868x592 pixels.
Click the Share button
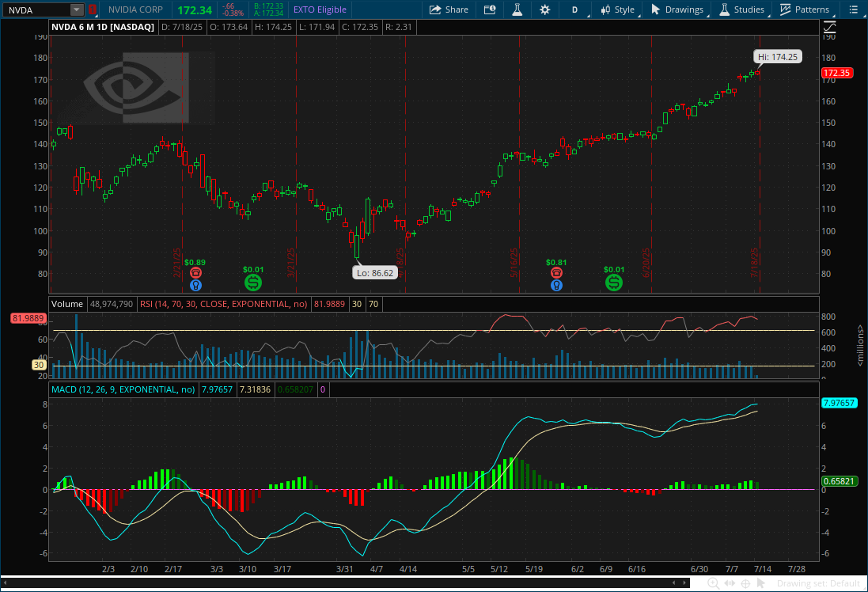(x=449, y=9)
